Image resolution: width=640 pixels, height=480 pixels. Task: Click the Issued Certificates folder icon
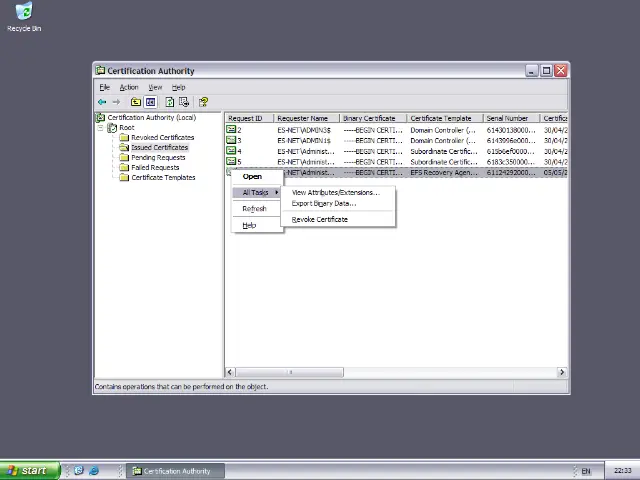coord(124,147)
